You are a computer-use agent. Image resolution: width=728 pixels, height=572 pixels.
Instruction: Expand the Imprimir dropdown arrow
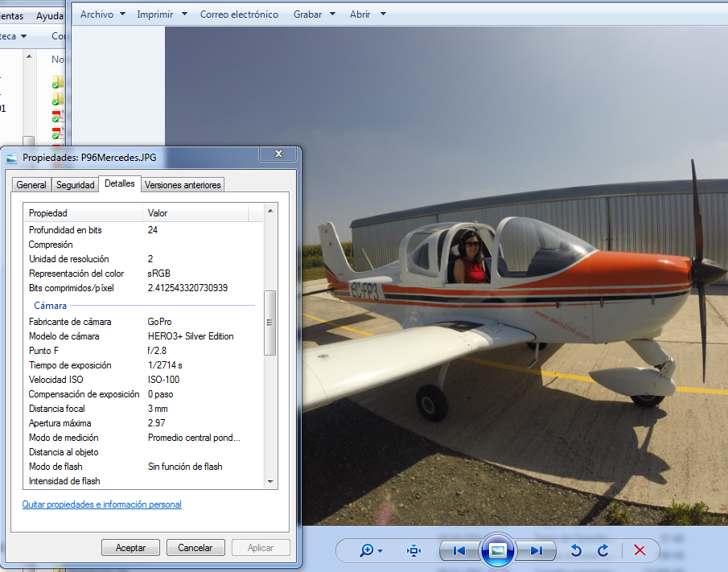click(x=184, y=14)
